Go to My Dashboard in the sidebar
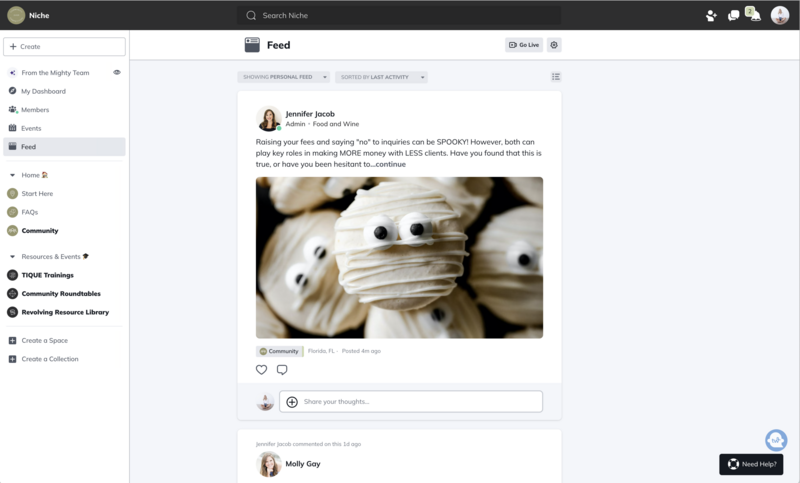 (43, 91)
